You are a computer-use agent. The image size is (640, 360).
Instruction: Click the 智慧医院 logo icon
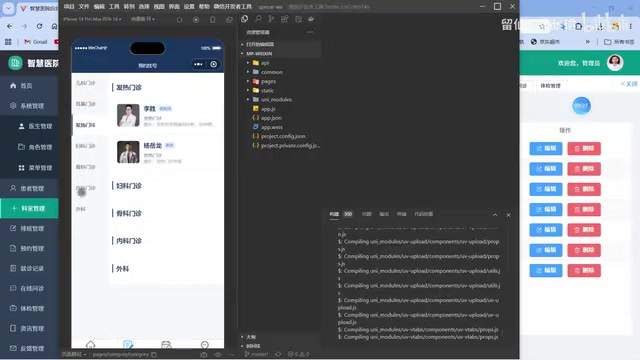(15, 62)
